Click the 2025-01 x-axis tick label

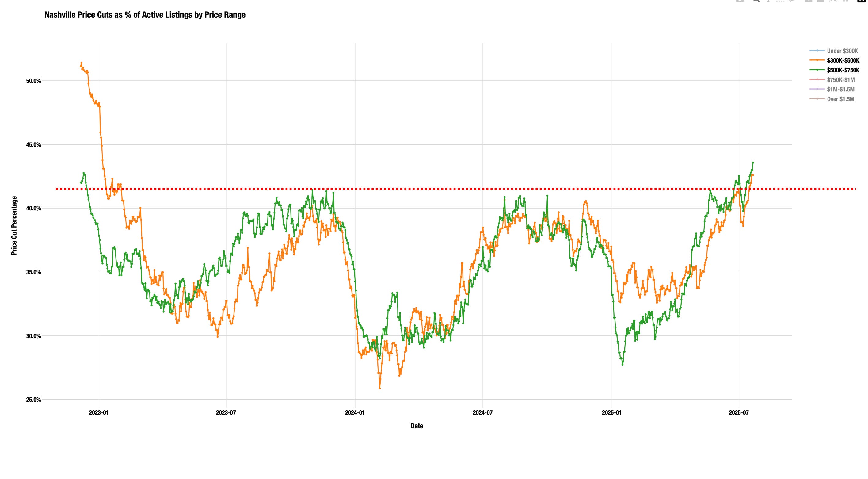[611, 412]
